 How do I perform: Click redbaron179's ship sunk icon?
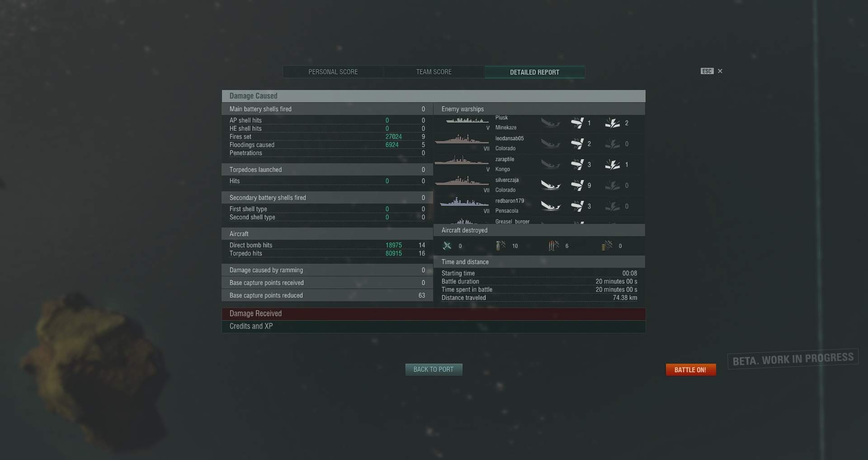pos(551,206)
